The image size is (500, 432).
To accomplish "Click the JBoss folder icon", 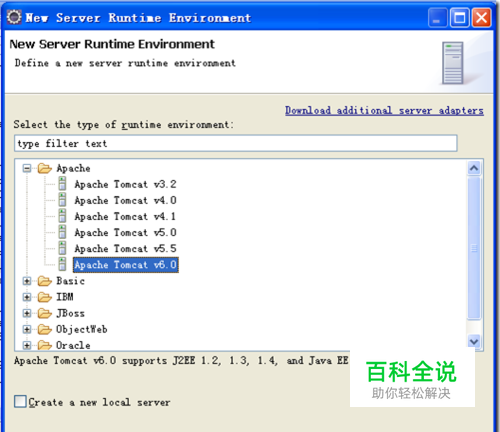I will point(45,313).
